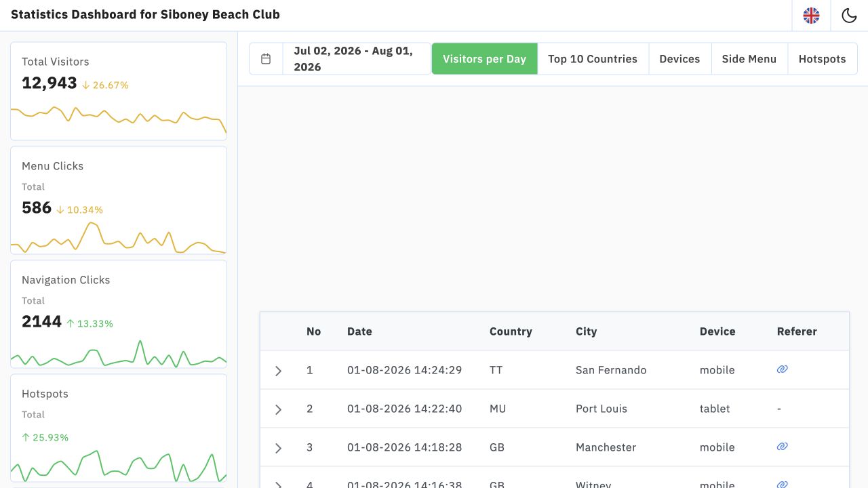Click the No column header

[x=313, y=331]
